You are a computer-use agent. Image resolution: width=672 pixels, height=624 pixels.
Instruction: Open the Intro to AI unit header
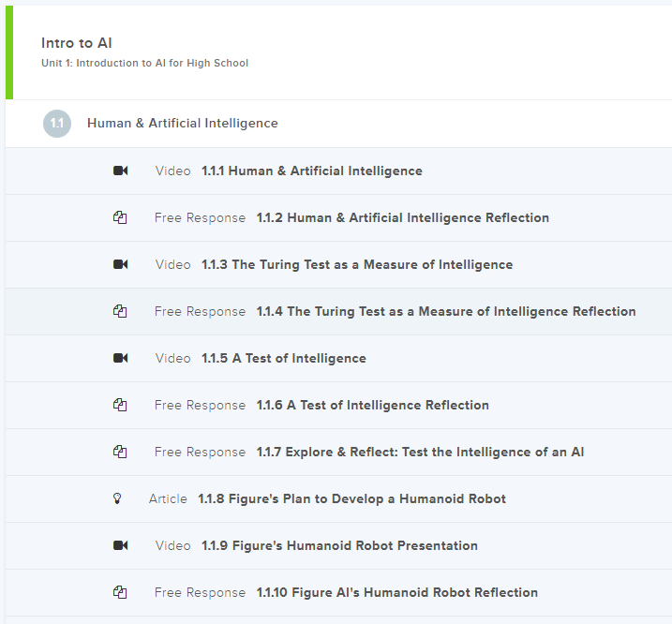click(x=77, y=43)
